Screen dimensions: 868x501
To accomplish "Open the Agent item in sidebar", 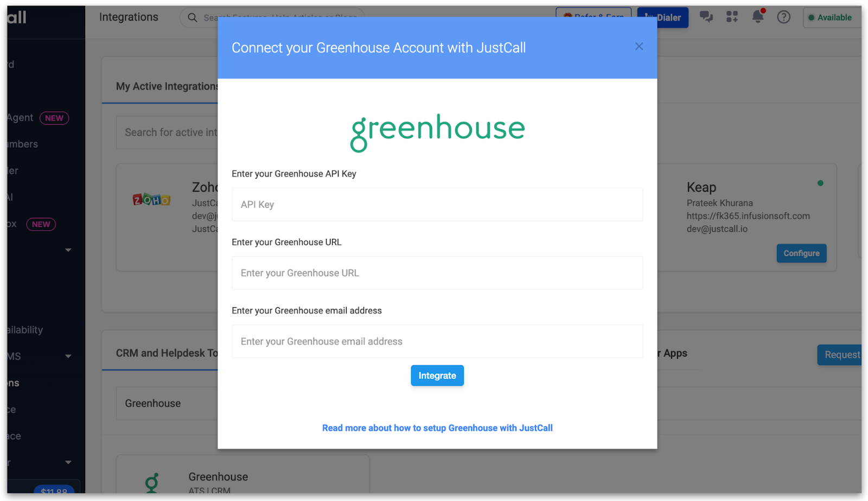I will (x=20, y=118).
